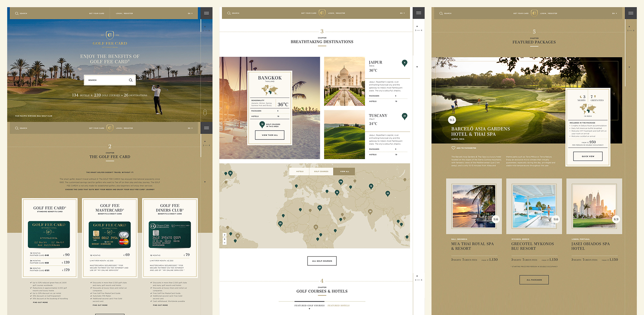Click the search icon in Featured Packages header
The height and width of the screenshot is (315, 644).
[x=441, y=13]
